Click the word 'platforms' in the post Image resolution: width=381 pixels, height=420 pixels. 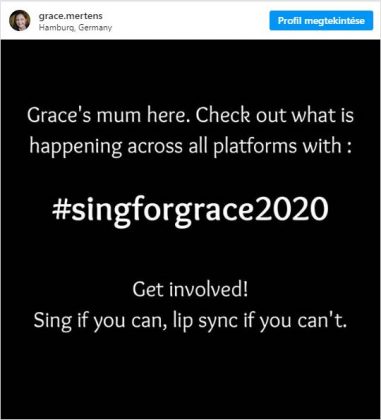click(255, 147)
